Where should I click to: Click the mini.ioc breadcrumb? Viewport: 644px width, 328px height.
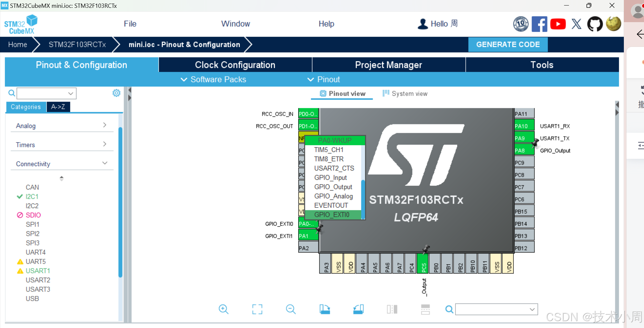(184, 45)
